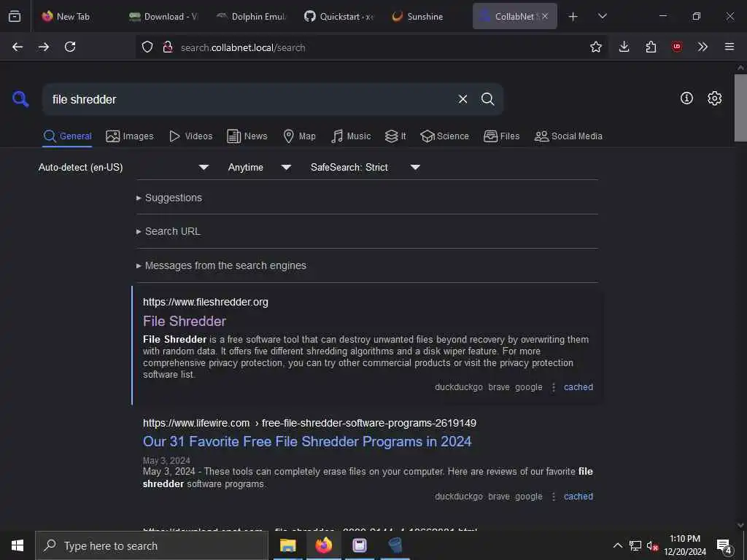Open cached link for File Shredder result
This screenshot has height=560, width=747.
[x=578, y=387]
